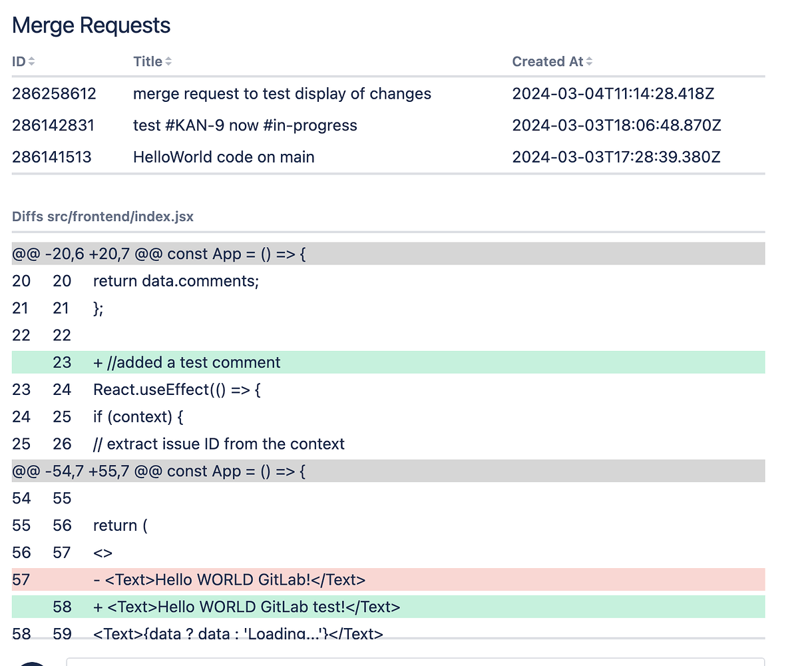Screen dimensions: 812x666
Task: Open the 'Merge Requests' heading link
Action: point(91,25)
